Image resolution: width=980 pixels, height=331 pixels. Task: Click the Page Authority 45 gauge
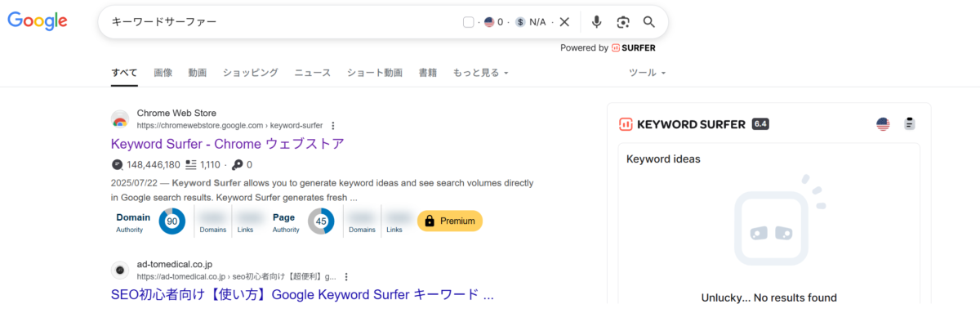(x=321, y=221)
